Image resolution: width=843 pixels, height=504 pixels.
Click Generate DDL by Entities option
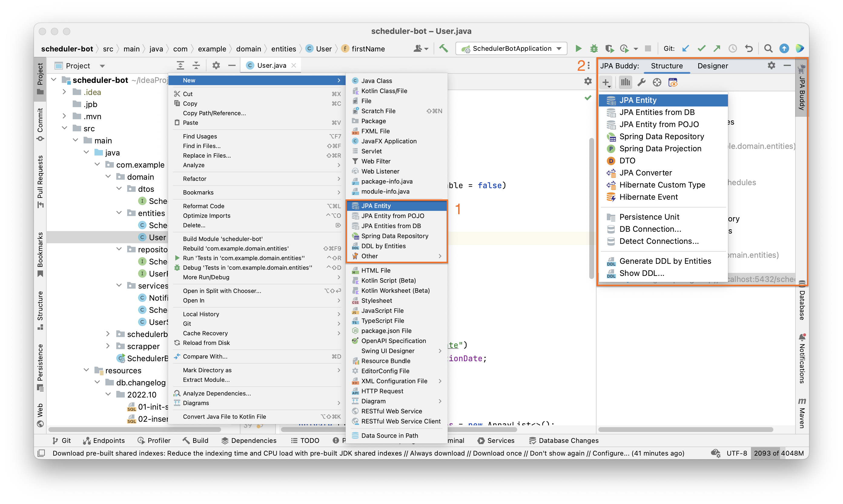coord(665,261)
